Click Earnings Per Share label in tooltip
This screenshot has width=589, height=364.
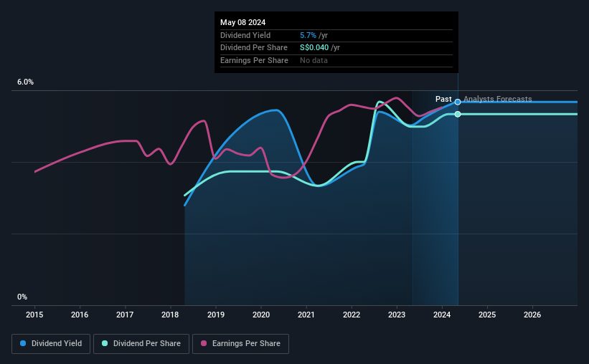pyautogui.click(x=254, y=60)
